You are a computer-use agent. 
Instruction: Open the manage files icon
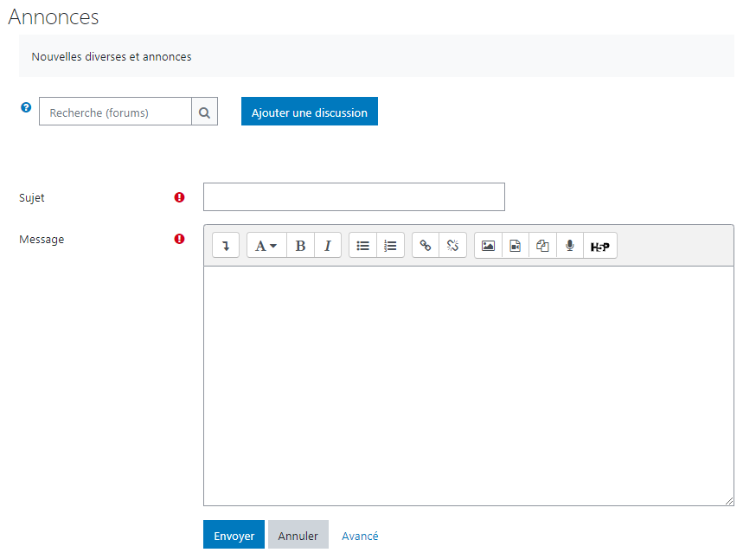[543, 246]
